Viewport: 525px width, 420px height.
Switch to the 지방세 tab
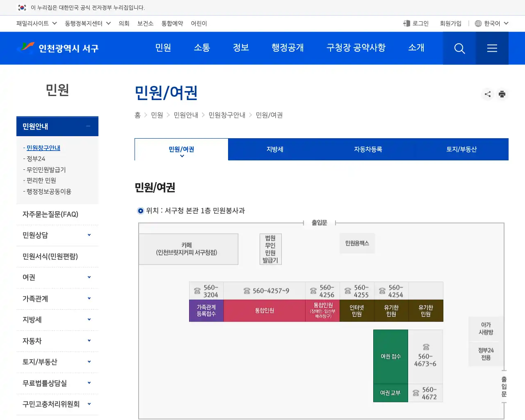tap(275, 149)
